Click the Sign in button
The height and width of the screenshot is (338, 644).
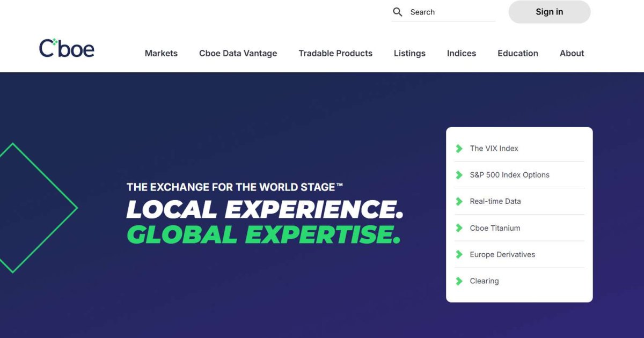coord(550,12)
